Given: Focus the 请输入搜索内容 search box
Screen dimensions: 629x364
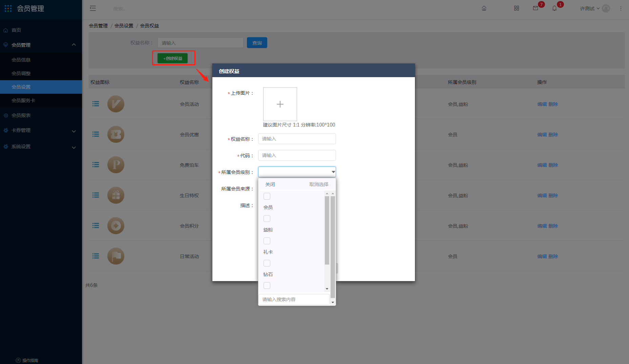Looking at the screenshot, I should pos(294,299).
